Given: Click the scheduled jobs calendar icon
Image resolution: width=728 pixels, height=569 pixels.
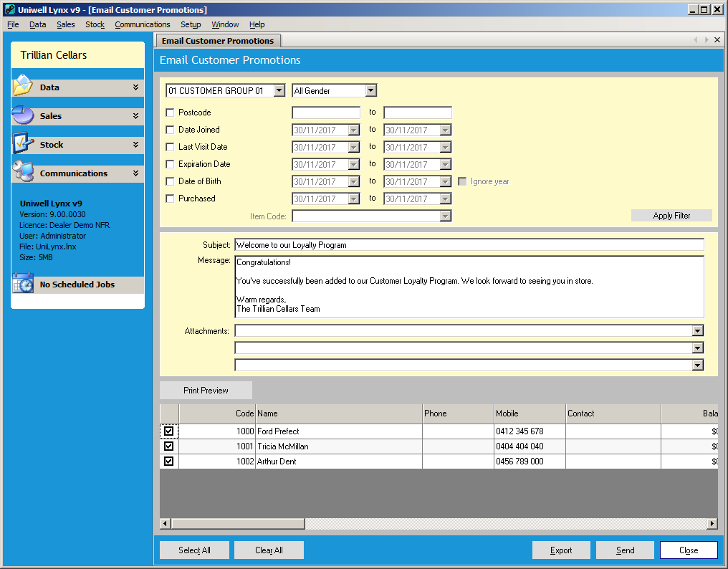Looking at the screenshot, I should (22, 284).
